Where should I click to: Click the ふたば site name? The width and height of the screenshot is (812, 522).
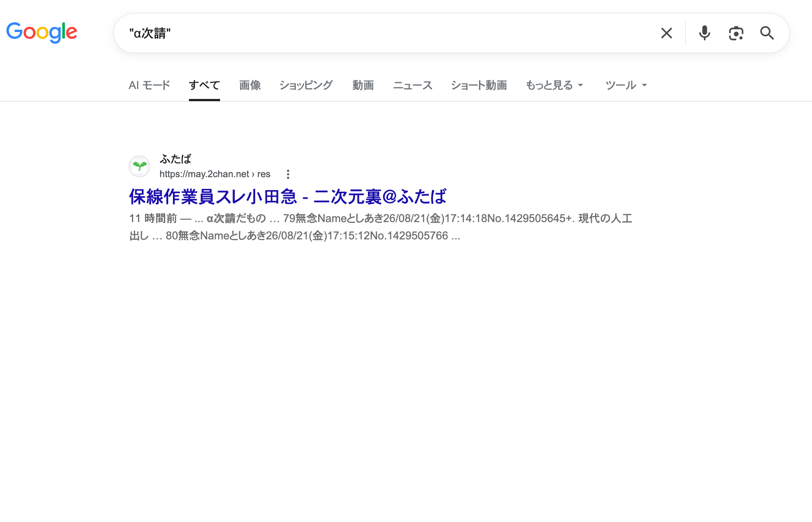pyautogui.click(x=176, y=159)
